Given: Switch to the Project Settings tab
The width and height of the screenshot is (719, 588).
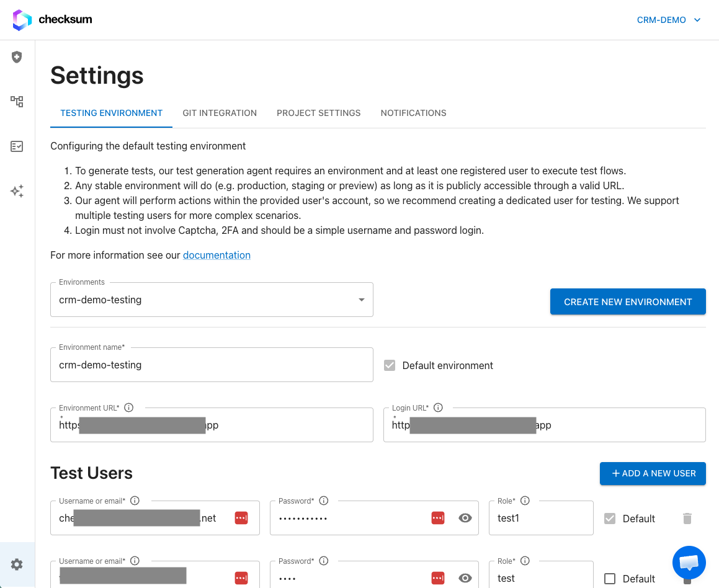Looking at the screenshot, I should [319, 114].
